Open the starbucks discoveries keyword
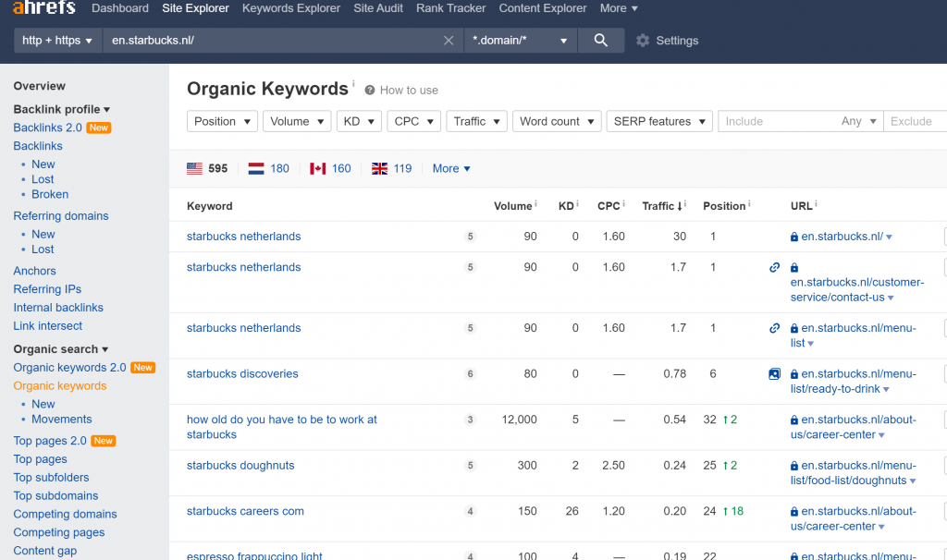This screenshot has height=560, width=947. point(242,373)
